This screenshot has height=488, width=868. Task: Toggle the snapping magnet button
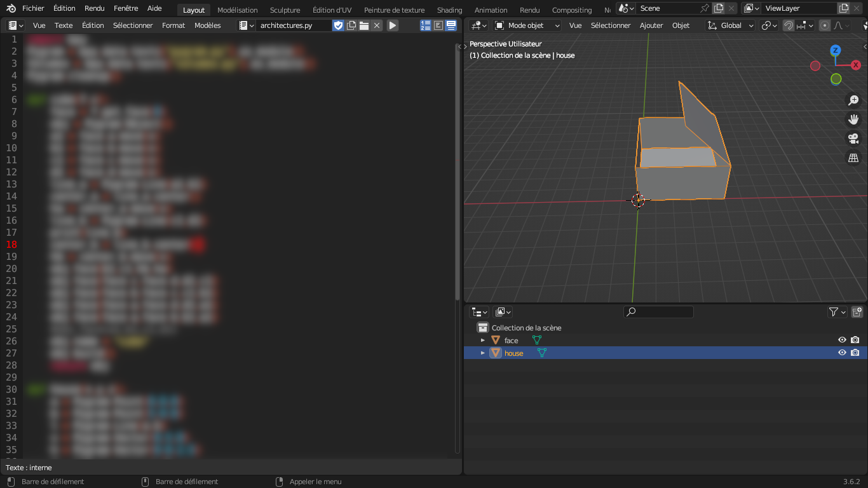pyautogui.click(x=789, y=25)
